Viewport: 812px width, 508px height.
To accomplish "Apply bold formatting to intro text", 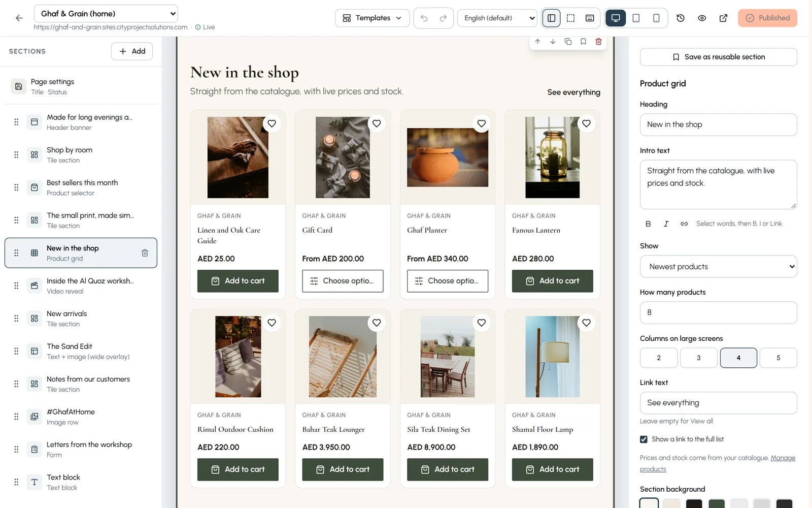I will [648, 224].
